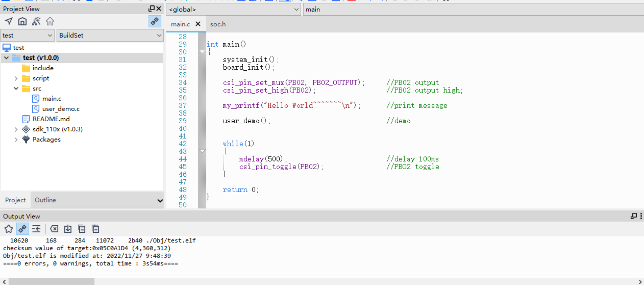Toggle the link icon in Output View
The height and width of the screenshot is (285, 644).
[22, 229]
